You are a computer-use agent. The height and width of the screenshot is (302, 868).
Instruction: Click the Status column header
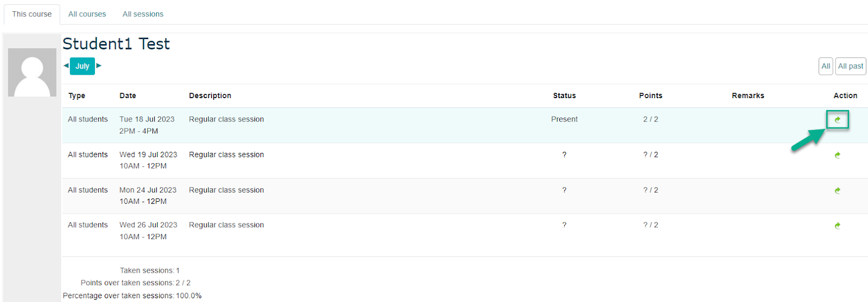click(564, 95)
